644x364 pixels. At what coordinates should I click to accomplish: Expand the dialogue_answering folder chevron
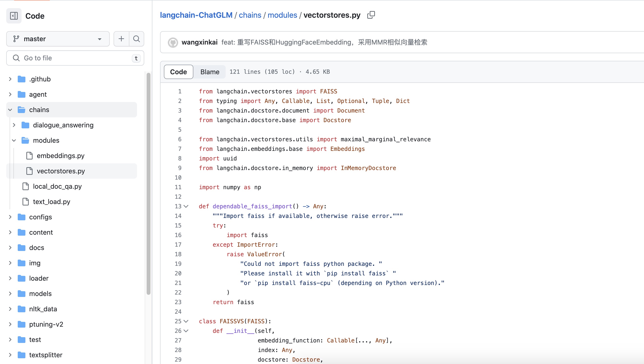click(14, 125)
